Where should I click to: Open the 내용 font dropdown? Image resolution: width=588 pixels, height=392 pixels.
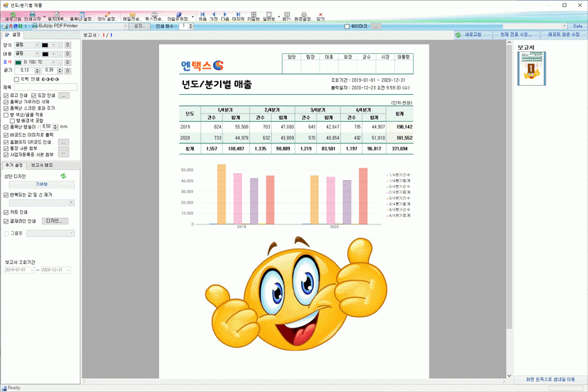click(37, 54)
